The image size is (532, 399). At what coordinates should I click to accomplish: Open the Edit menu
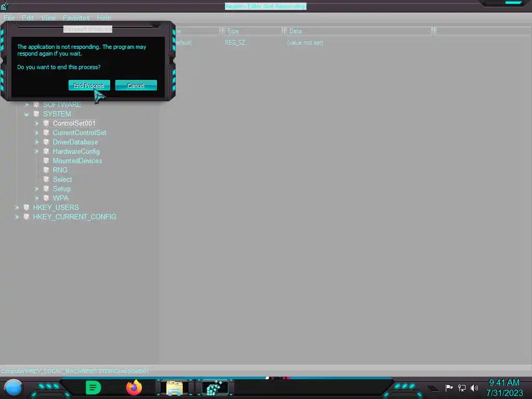point(28,18)
